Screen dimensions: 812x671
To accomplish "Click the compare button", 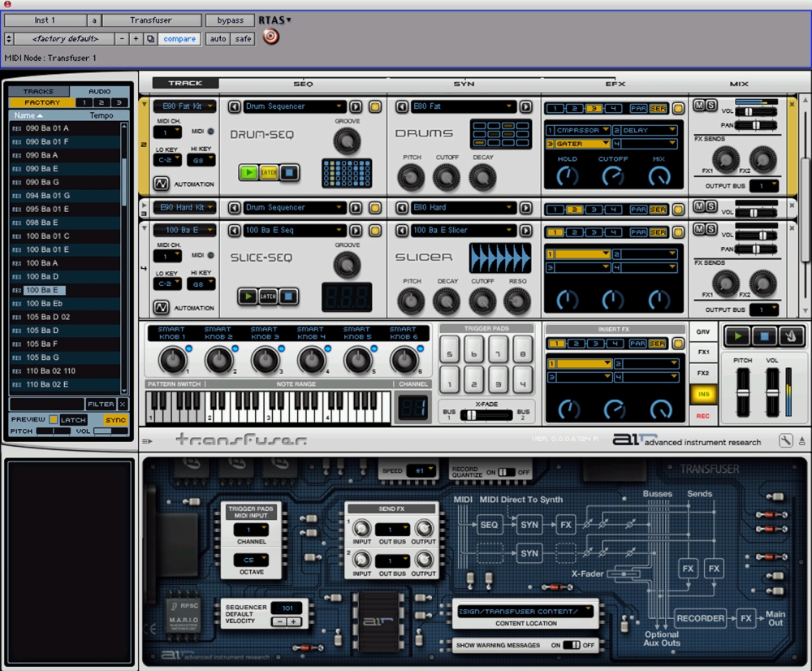I will point(179,39).
